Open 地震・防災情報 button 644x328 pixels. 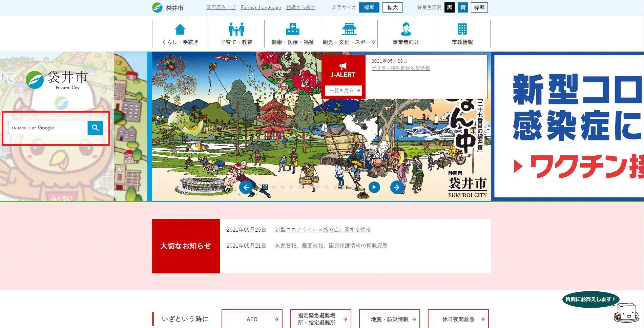coord(390,319)
